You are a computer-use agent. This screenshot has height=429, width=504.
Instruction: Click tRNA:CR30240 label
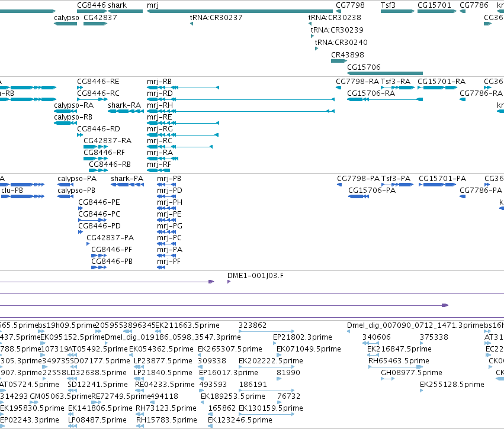click(341, 43)
